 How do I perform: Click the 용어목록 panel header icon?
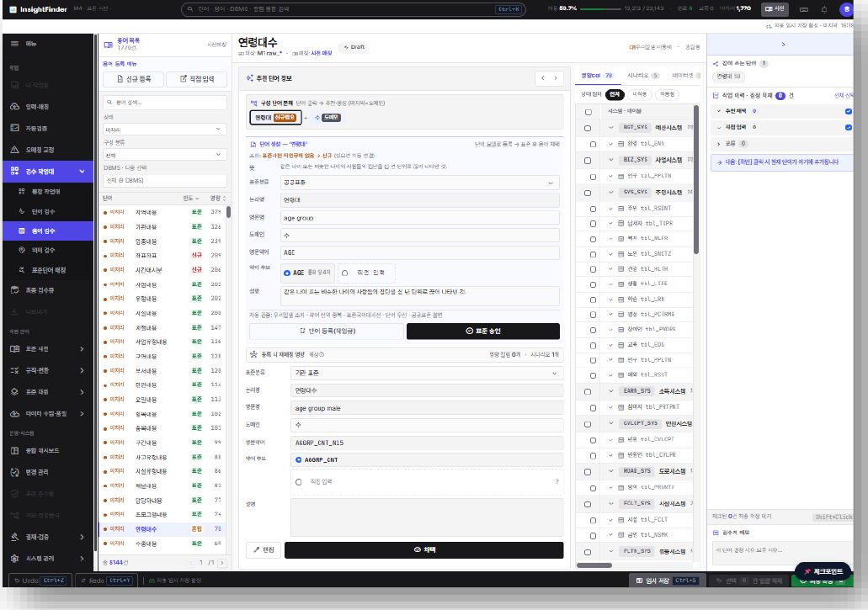point(109,45)
